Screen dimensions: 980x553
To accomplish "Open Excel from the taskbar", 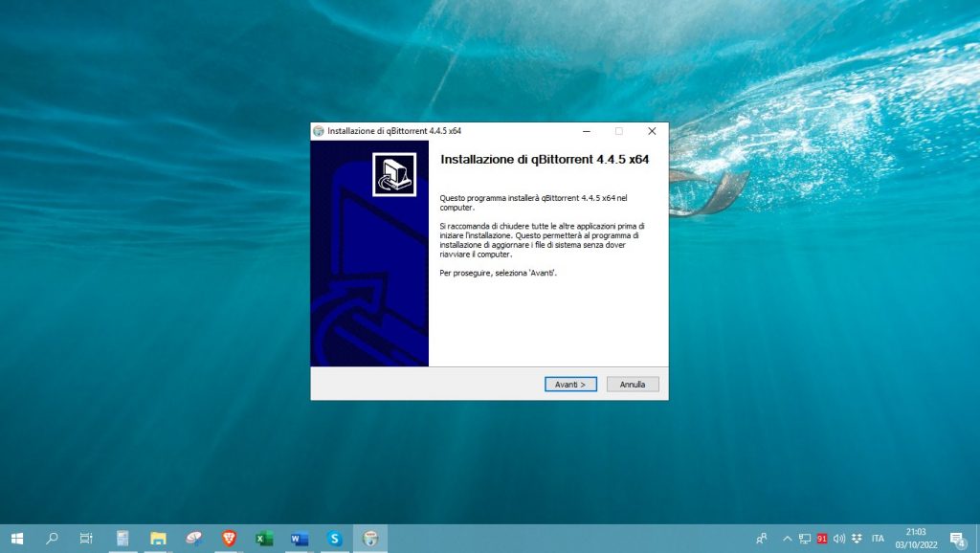I will [x=264, y=539].
